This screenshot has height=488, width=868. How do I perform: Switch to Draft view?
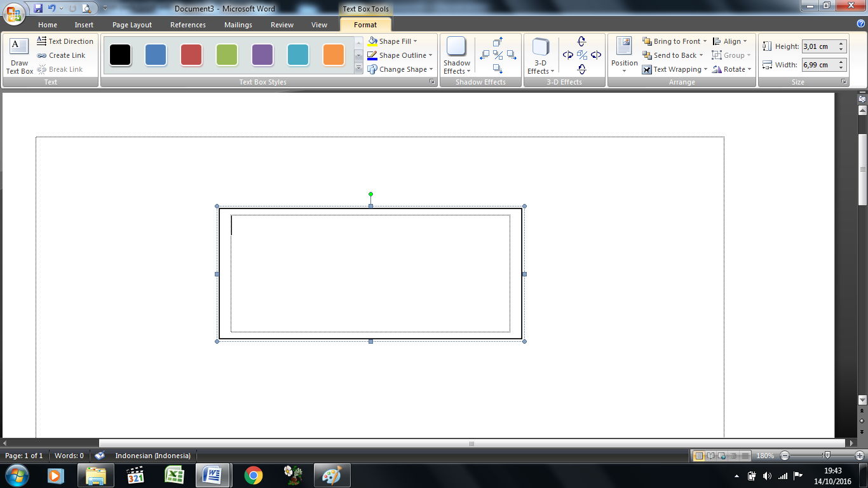(x=745, y=456)
